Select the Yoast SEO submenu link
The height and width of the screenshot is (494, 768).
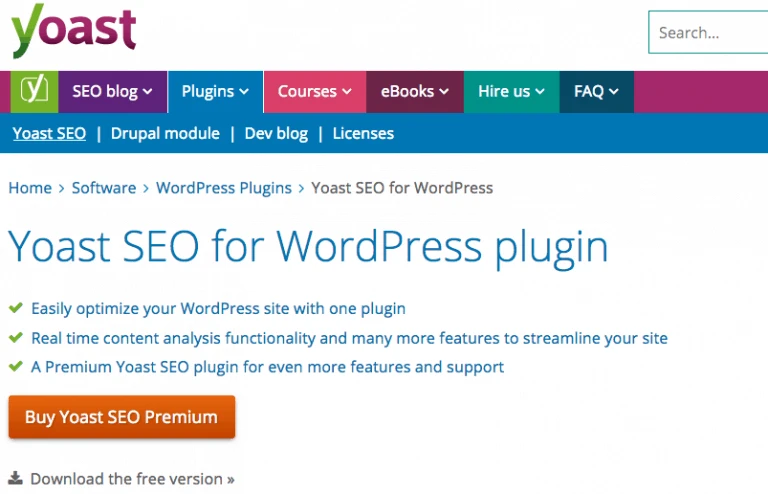49,133
